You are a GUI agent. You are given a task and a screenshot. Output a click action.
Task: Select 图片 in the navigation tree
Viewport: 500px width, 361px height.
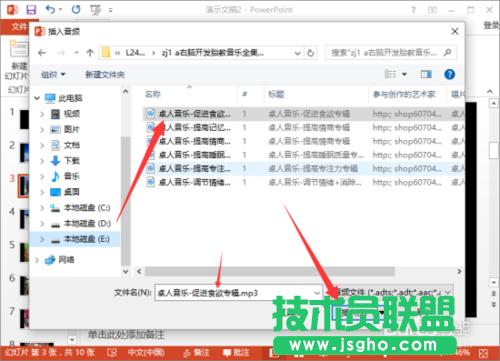(71, 129)
